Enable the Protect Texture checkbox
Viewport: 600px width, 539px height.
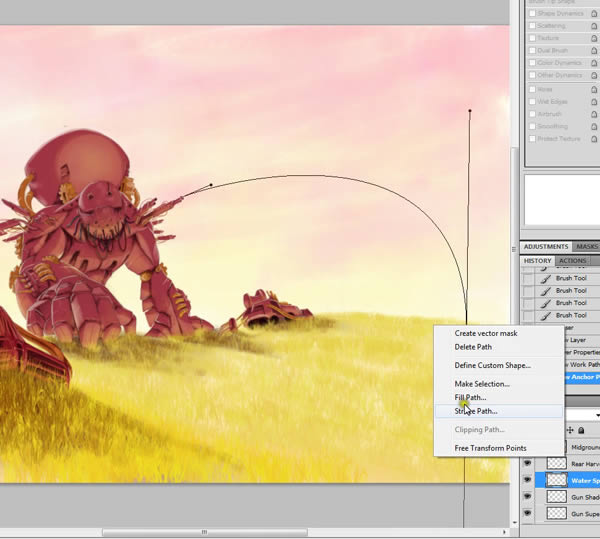click(x=532, y=139)
